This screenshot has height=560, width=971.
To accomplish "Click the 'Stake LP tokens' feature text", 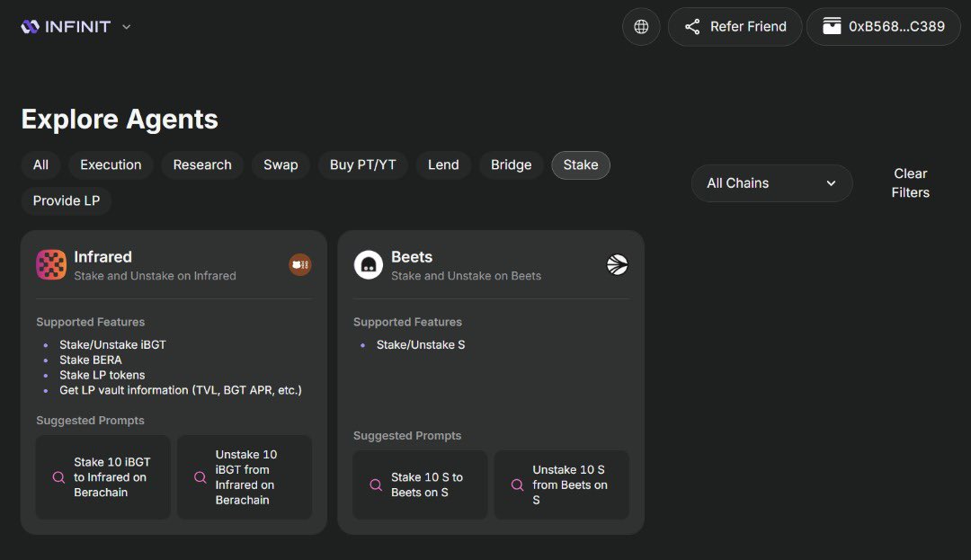I will click(x=102, y=375).
